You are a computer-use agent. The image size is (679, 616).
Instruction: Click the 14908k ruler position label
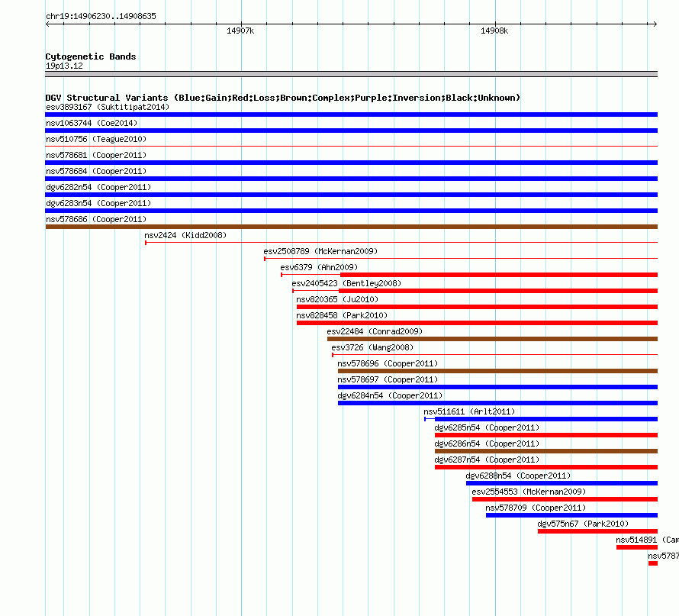(494, 31)
